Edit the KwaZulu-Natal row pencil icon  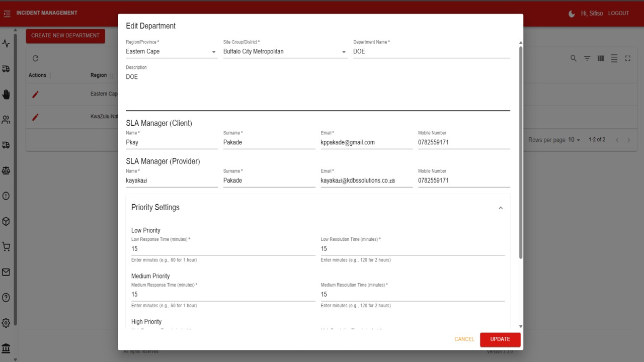coord(35,117)
